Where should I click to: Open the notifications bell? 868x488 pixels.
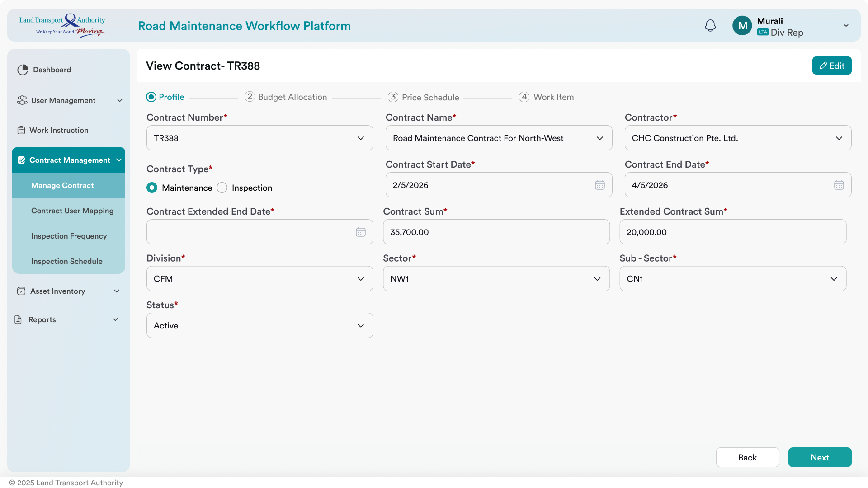pyautogui.click(x=710, y=26)
